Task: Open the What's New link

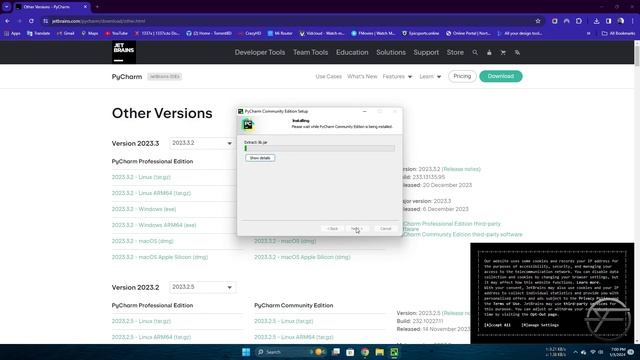Action: point(362,76)
